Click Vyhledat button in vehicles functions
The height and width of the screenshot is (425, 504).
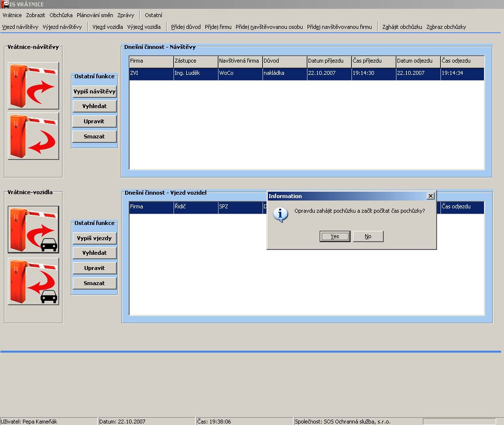pos(94,253)
